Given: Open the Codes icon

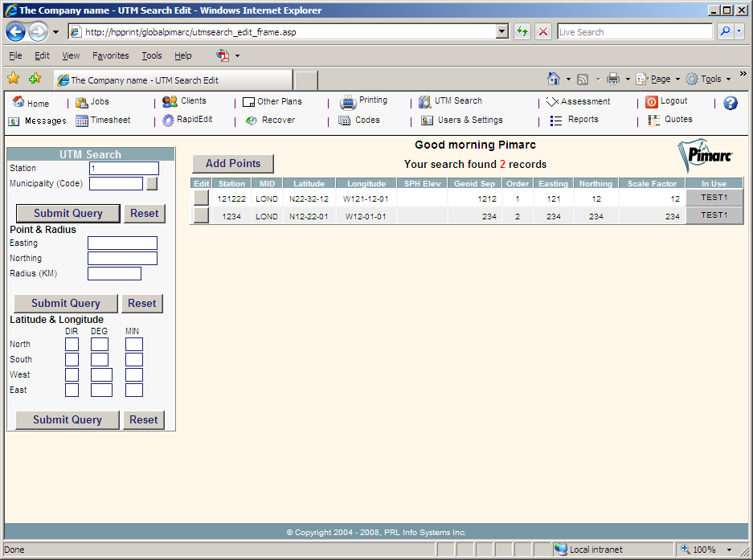Looking at the screenshot, I should coord(344,121).
